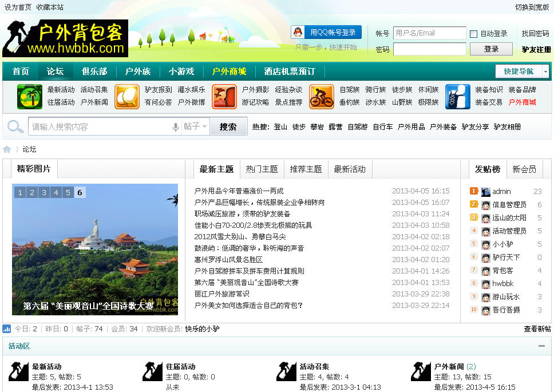
Task: Click the hot search term 露营
Action: [335, 127]
